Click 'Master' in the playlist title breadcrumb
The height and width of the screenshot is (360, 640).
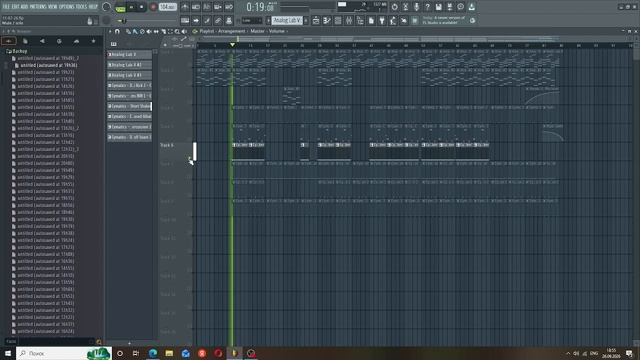click(x=257, y=31)
